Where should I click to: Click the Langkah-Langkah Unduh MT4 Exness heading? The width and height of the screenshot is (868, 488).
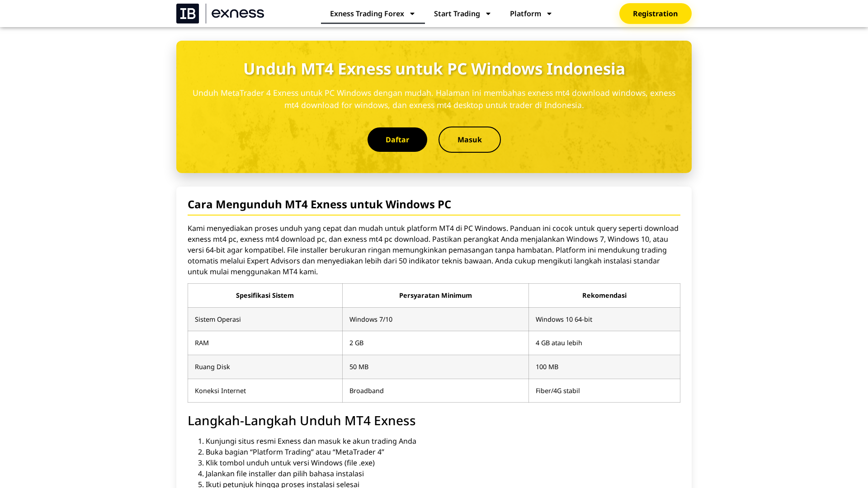pos(302,421)
